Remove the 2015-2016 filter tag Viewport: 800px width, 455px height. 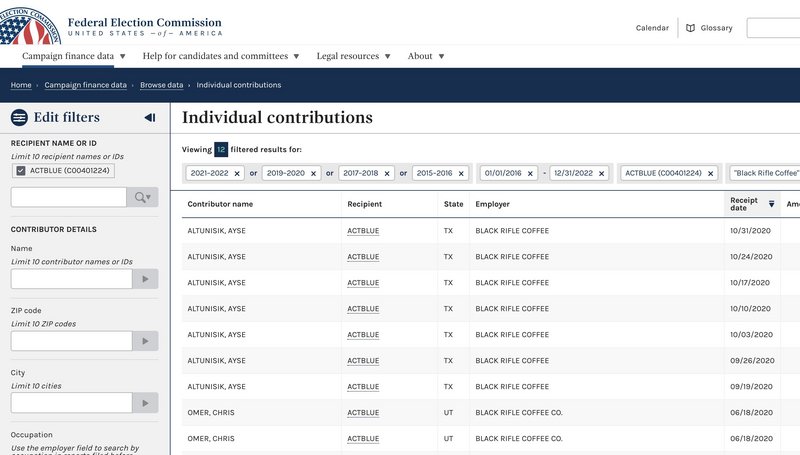point(461,173)
